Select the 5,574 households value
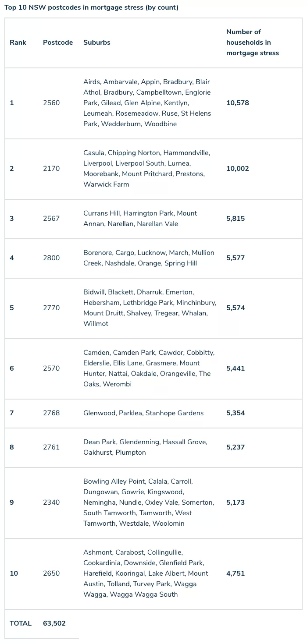 (236, 308)
